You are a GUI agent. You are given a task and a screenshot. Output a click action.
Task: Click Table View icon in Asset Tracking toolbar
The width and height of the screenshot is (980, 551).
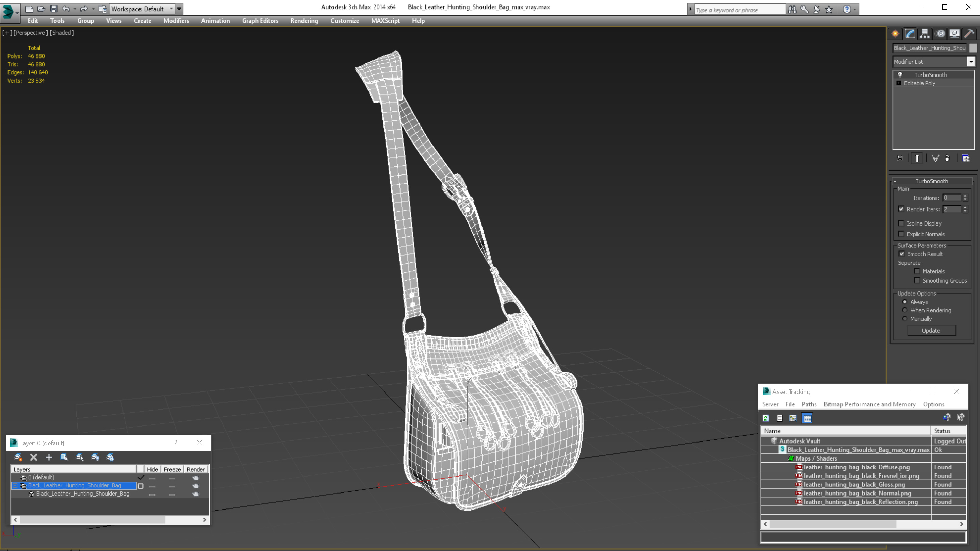point(807,418)
